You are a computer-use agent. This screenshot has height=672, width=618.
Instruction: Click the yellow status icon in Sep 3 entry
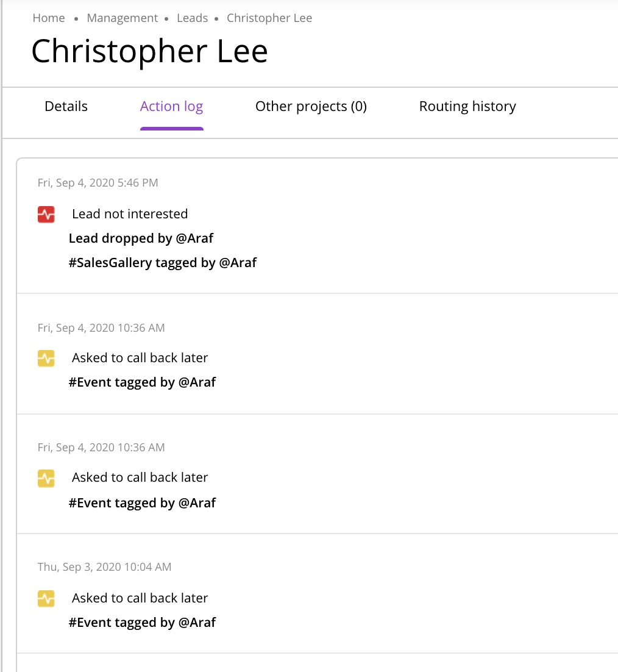(46, 598)
